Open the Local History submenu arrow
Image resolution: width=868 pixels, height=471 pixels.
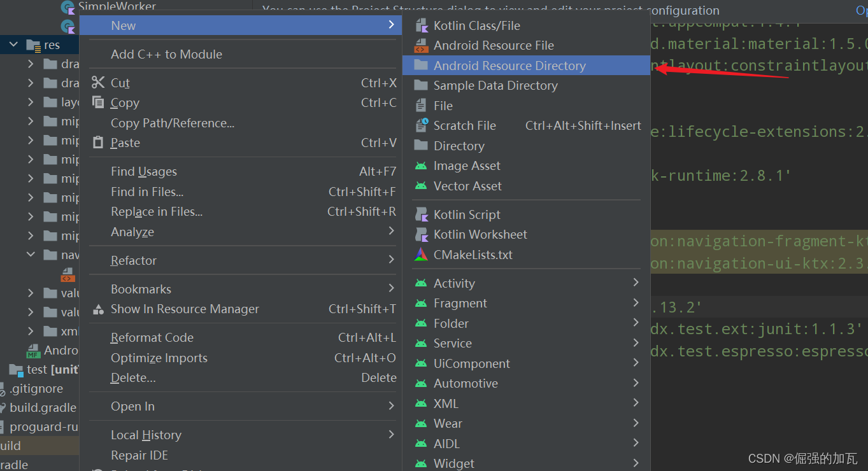pos(391,434)
